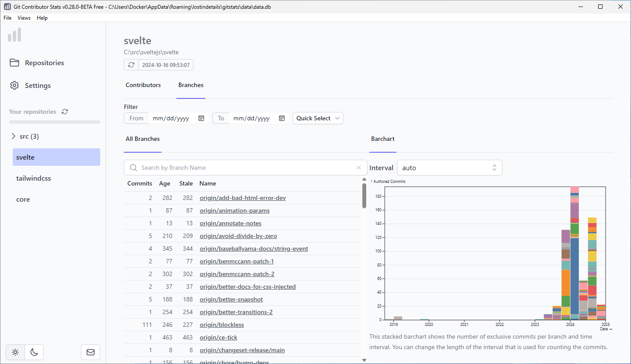The image size is (631, 364).
Task: Open branch origin/ce-tick
Action: pyautogui.click(x=219, y=337)
